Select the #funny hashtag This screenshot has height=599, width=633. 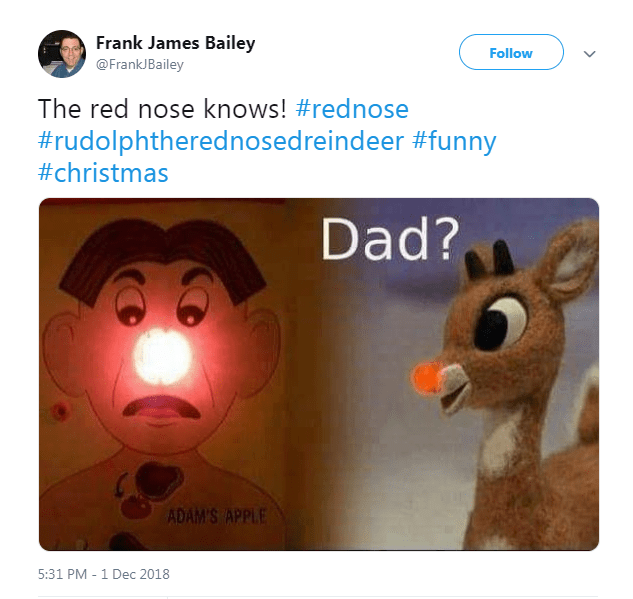tap(454, 141)
